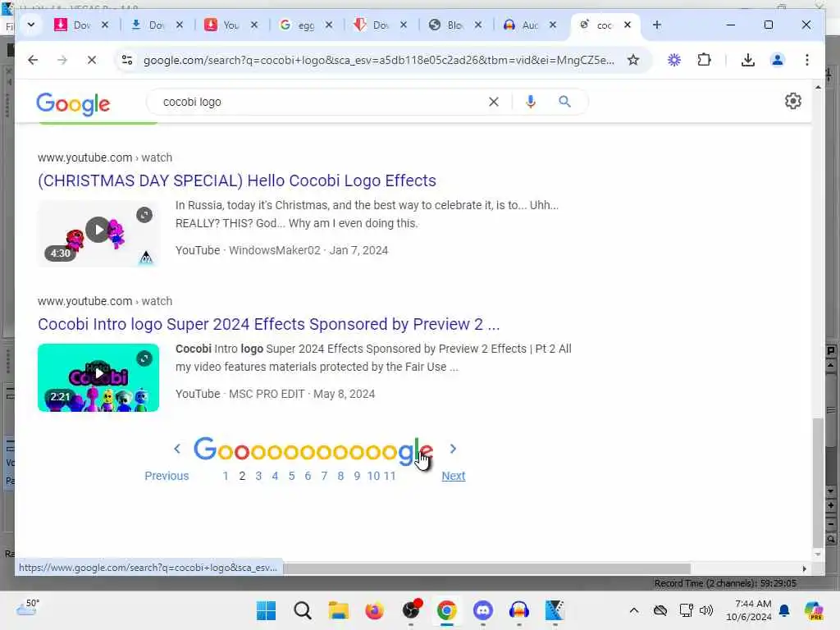The height and width of the screenshot is (630, 840).
Task: Go to Google home via logo
Action: (73, 103)
